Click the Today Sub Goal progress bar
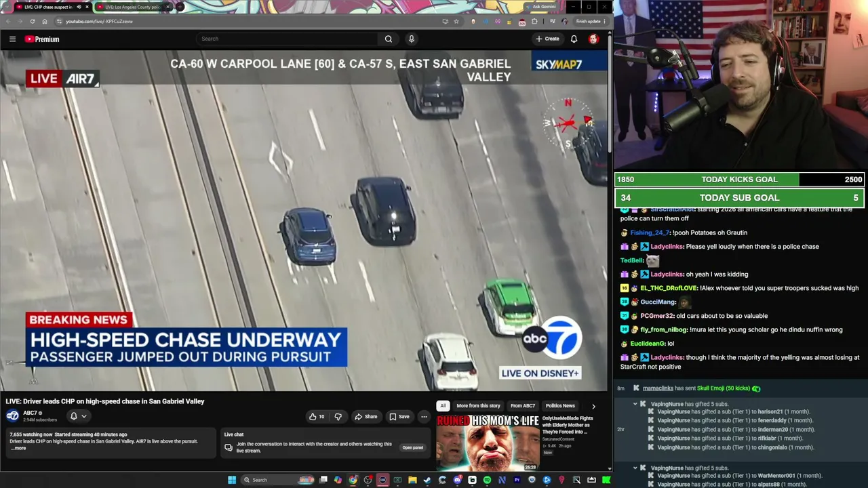The image size is (868, 488). point(740,198)
